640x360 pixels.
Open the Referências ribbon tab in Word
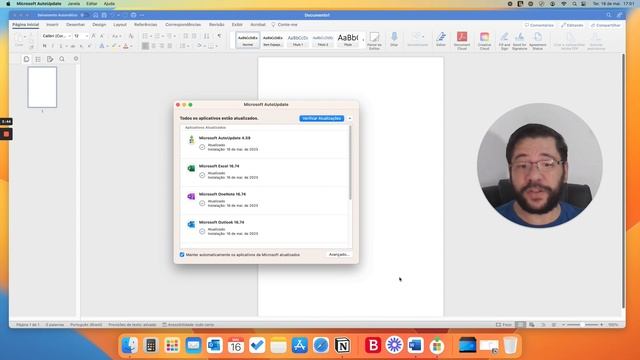click(x=146, y=25)
